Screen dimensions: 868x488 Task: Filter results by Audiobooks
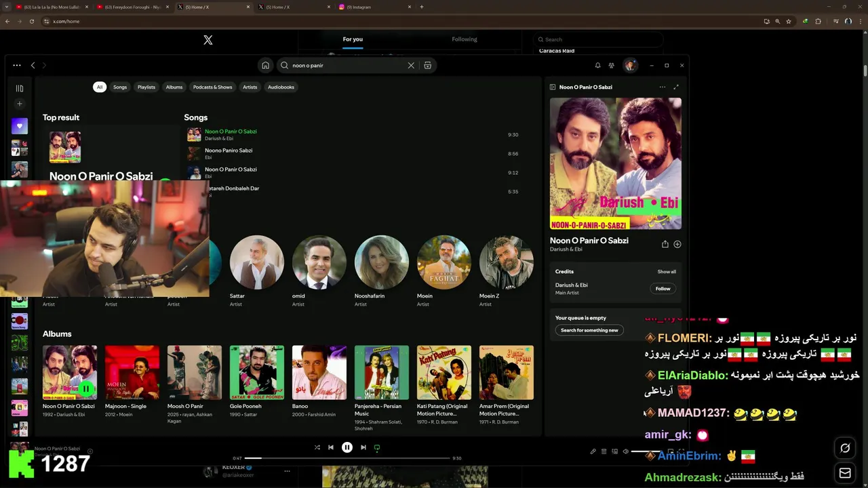click(281, 87)
